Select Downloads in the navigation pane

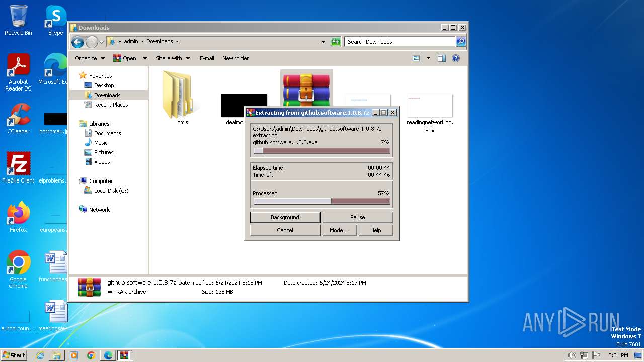click(x=107, y=95)
